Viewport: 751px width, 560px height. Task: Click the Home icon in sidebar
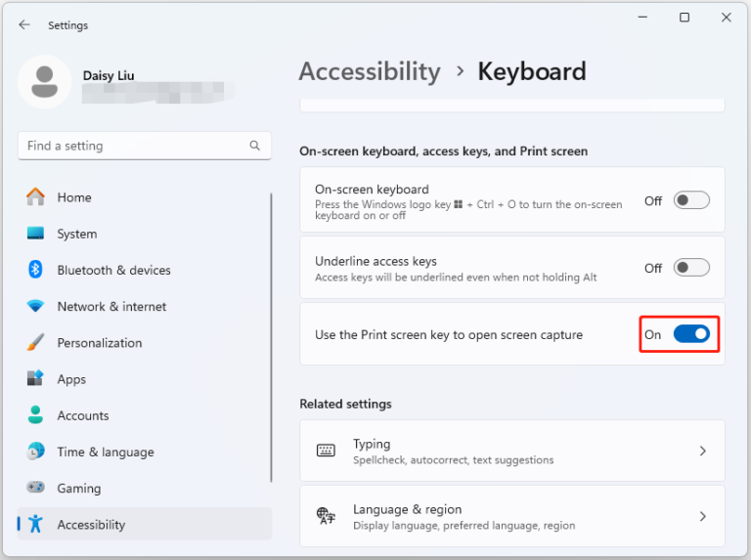point(36,197)
